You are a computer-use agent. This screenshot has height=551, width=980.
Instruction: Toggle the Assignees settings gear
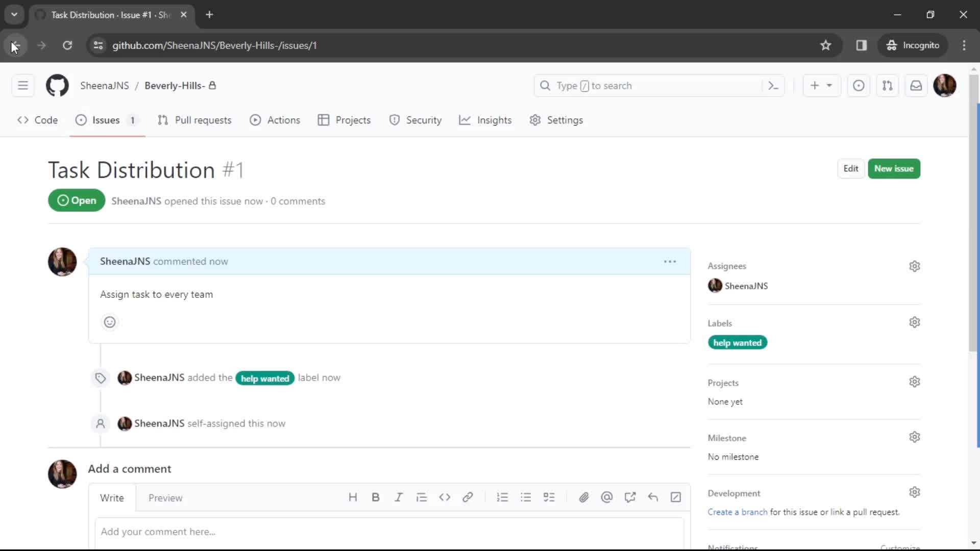914,266
